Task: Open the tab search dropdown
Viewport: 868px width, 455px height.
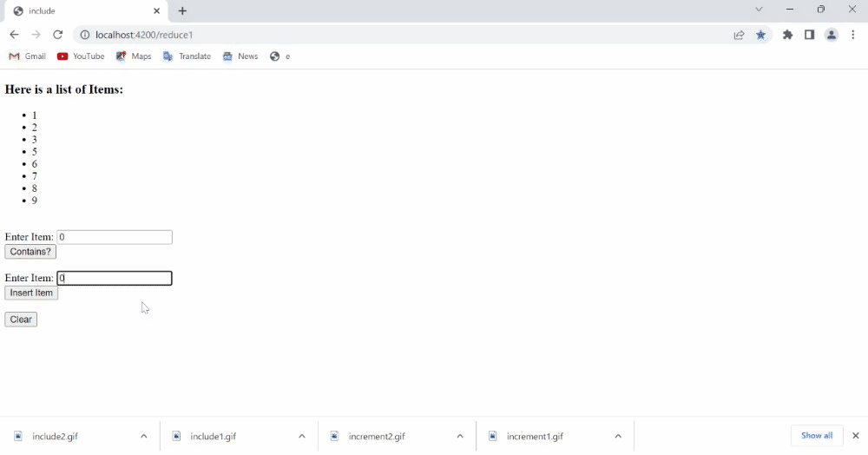Action: pyautogui.click(x=759, y=10)
